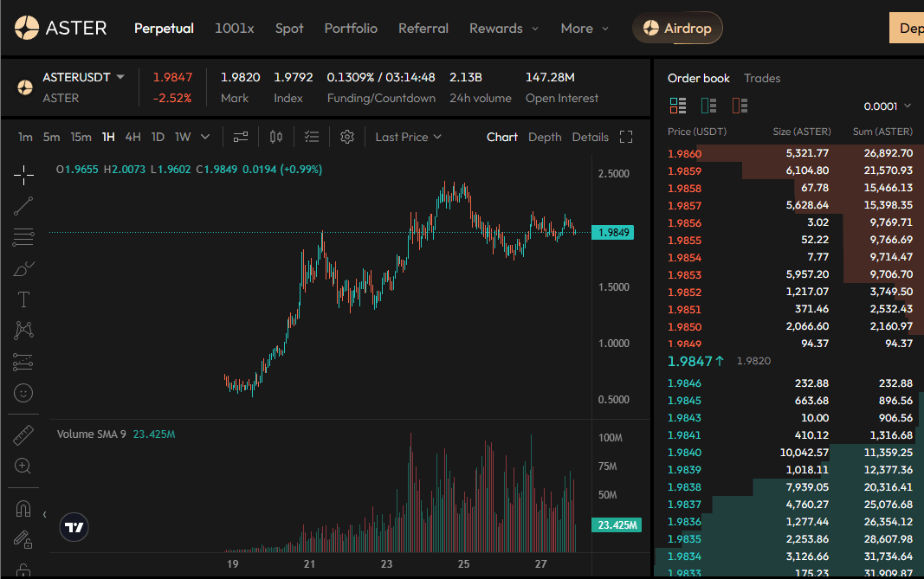Click the 1.9849 current price label on axis

(613, 233)
